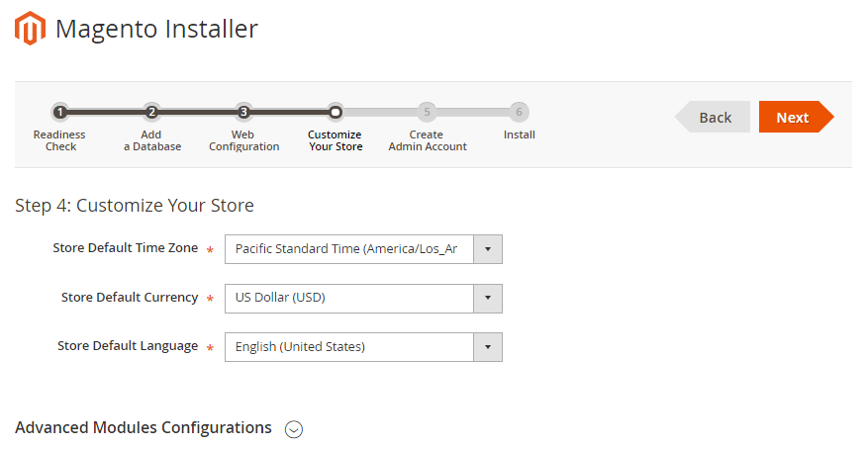Click step 1 Readiness Check circle
868x449 pixels.
click(60, 112)
